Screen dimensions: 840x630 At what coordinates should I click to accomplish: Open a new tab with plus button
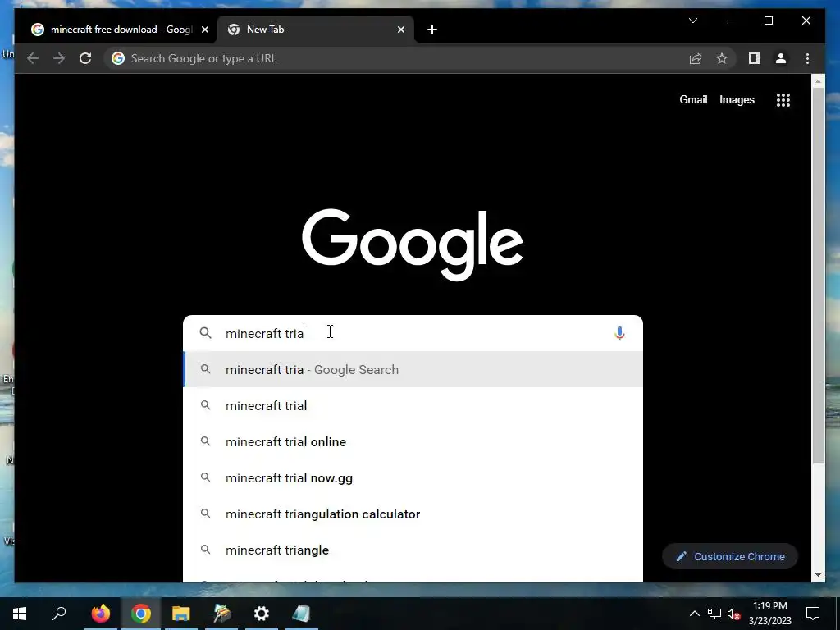point(432,30)
